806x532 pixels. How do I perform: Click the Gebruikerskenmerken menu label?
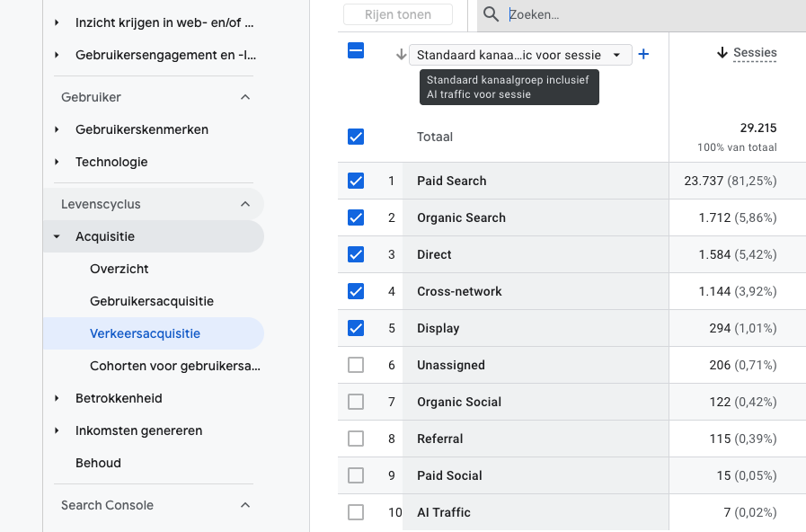[x=142, y=129]
